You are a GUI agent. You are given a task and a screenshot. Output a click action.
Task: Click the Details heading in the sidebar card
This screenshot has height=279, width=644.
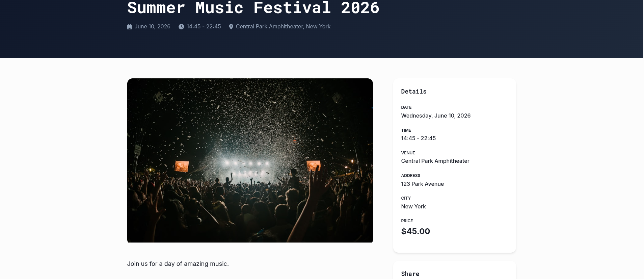tap(413, 91)
